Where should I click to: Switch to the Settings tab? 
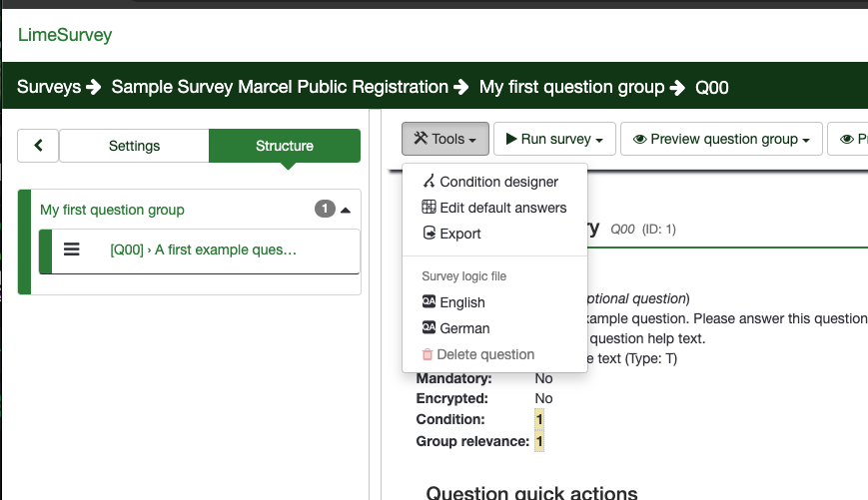(134, 146)
